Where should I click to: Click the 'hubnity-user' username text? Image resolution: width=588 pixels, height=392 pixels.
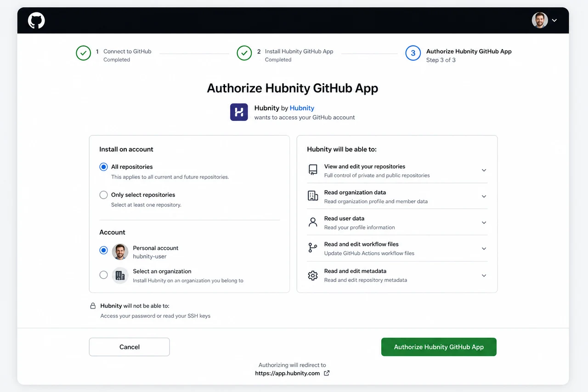tap(150, 256)
